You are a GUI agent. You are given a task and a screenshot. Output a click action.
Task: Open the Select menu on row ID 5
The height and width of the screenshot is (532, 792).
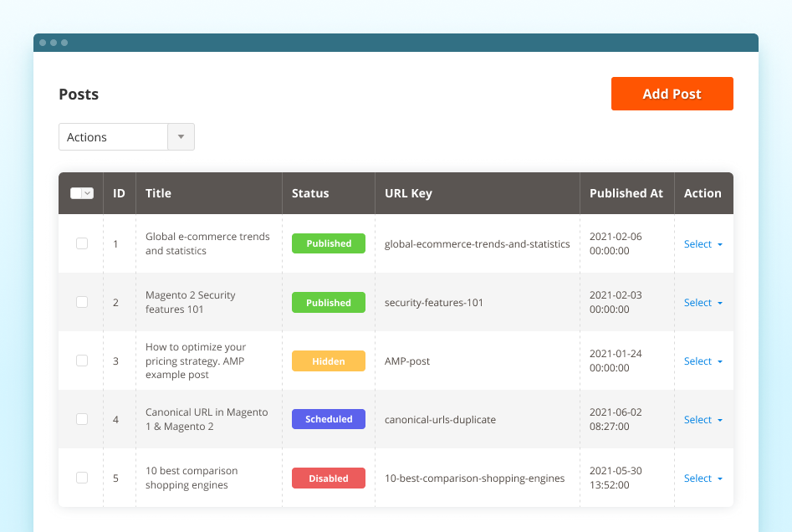click(703, 478)
